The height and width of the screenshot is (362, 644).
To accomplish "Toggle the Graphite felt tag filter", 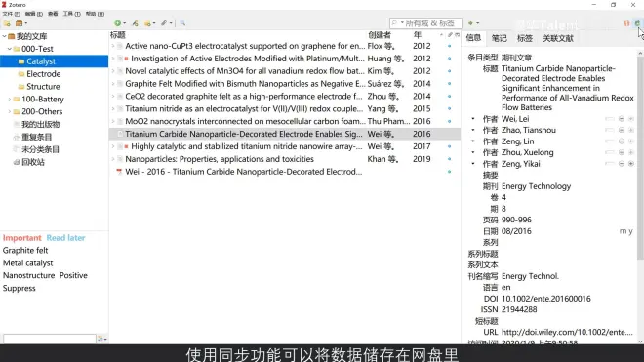I will point(25,250).
